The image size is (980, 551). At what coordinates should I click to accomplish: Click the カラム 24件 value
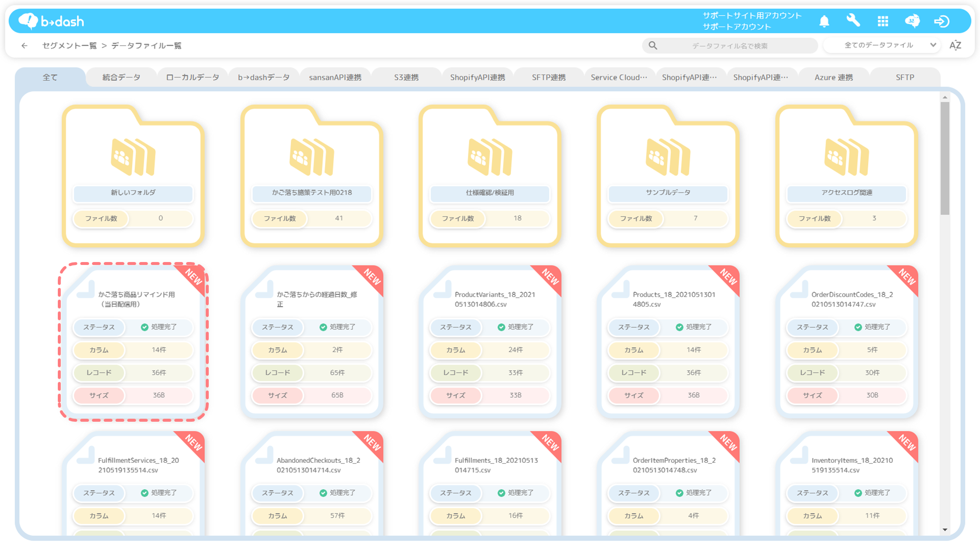515,350
